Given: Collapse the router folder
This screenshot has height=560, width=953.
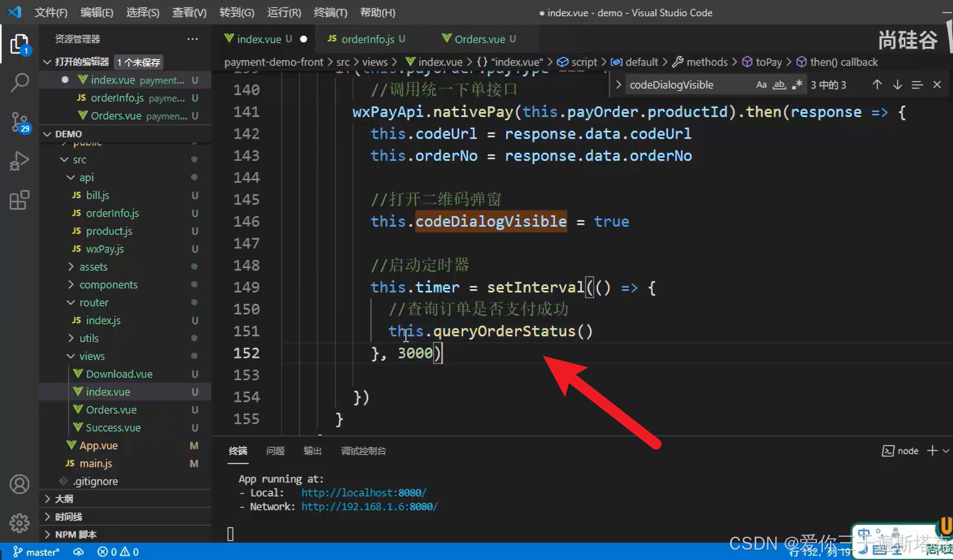Looking at the screenshot, I should tap(71, 302).
